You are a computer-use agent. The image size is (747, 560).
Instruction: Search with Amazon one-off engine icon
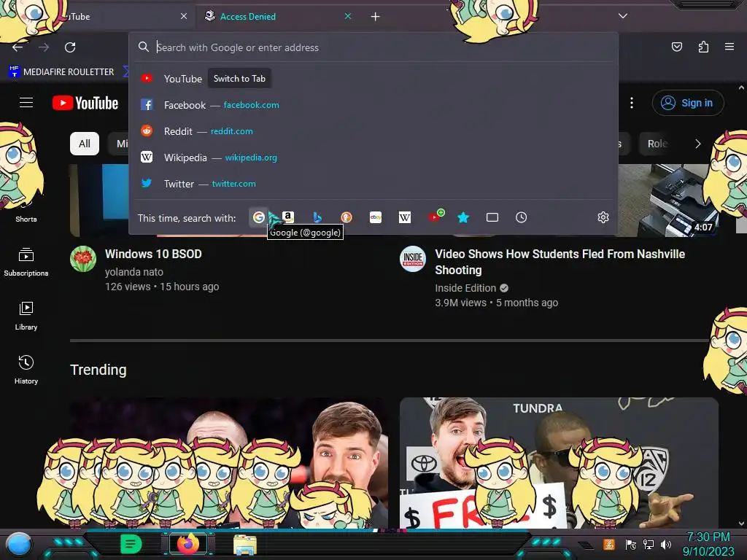pyautogui.click(x=287, y=217)
